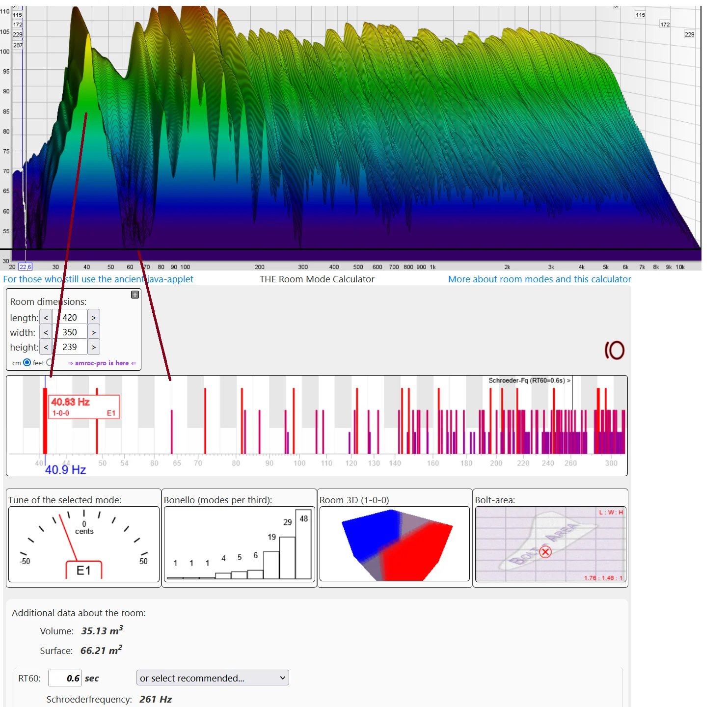Select the feet unit radio button
The height and width of the screenshot is (707, 728).
click(x=50, y=363)
